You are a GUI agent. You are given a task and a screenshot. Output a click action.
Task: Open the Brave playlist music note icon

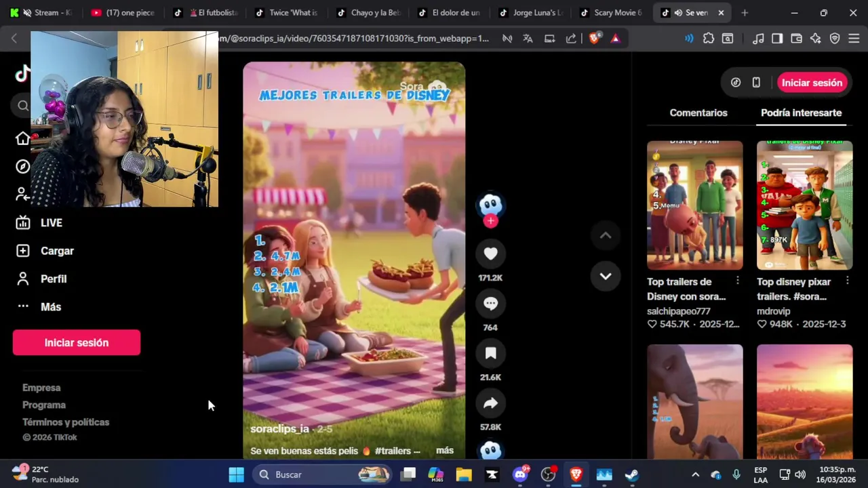point(759,39)
